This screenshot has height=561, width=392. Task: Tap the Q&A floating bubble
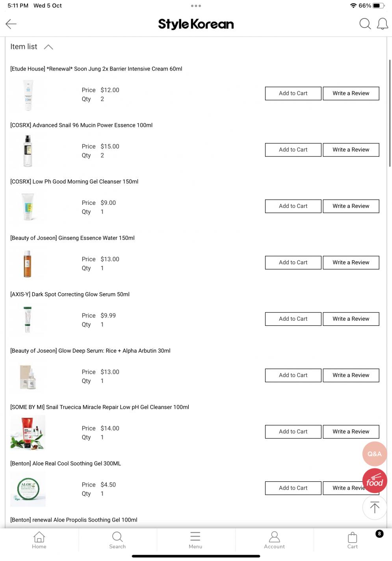click(x=374, y=454)
